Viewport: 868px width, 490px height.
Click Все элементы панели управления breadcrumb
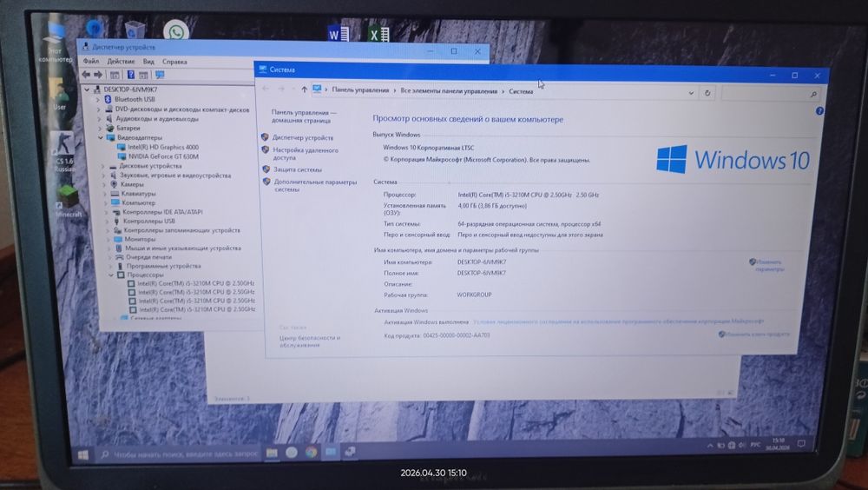tap(449, 91)
